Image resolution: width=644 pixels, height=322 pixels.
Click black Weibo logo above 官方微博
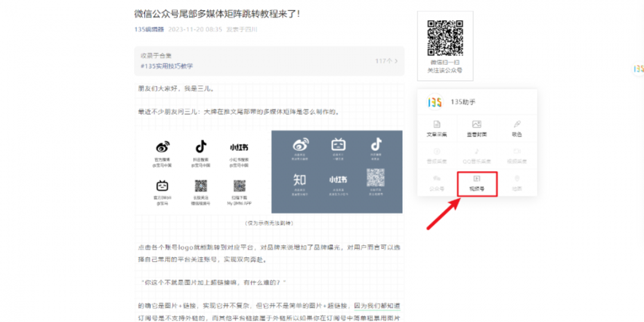coord(163,147)
